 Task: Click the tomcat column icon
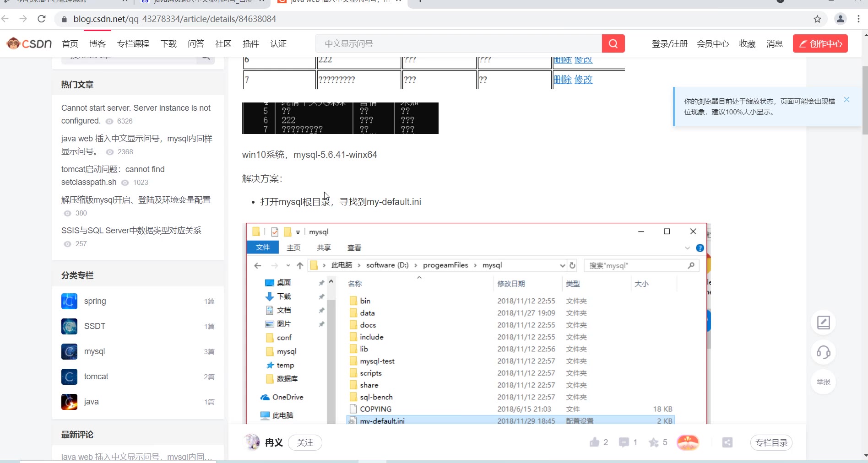tap(69, 377)
